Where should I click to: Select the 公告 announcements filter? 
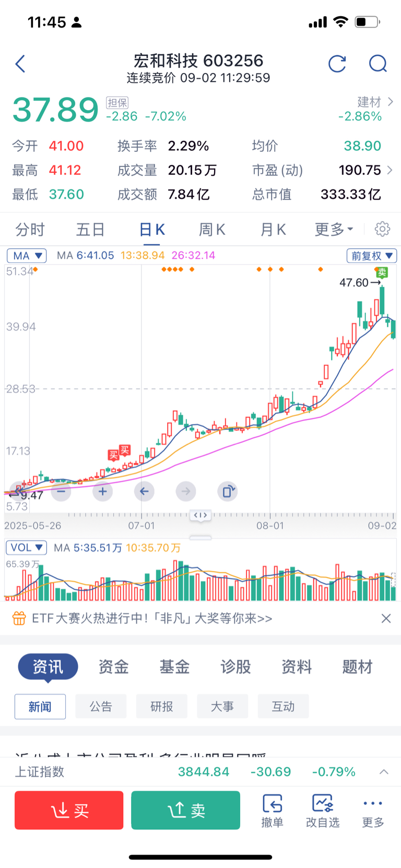[101, 707]
